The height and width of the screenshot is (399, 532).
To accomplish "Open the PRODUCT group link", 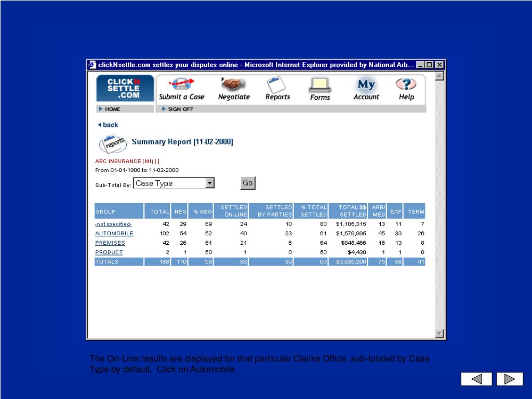I will point(109,252).
